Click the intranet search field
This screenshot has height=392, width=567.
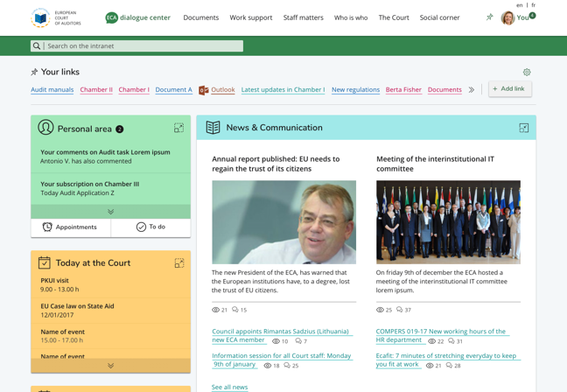point(136,45)
